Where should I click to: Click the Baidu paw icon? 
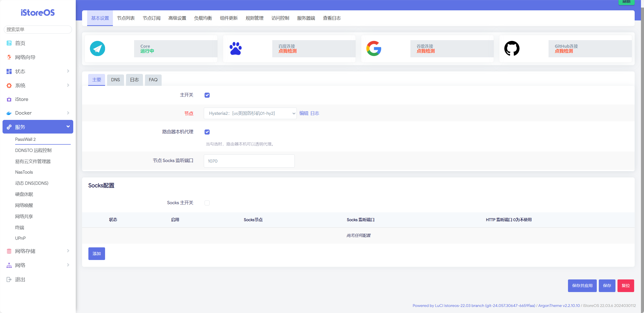[x=236, y=48]
